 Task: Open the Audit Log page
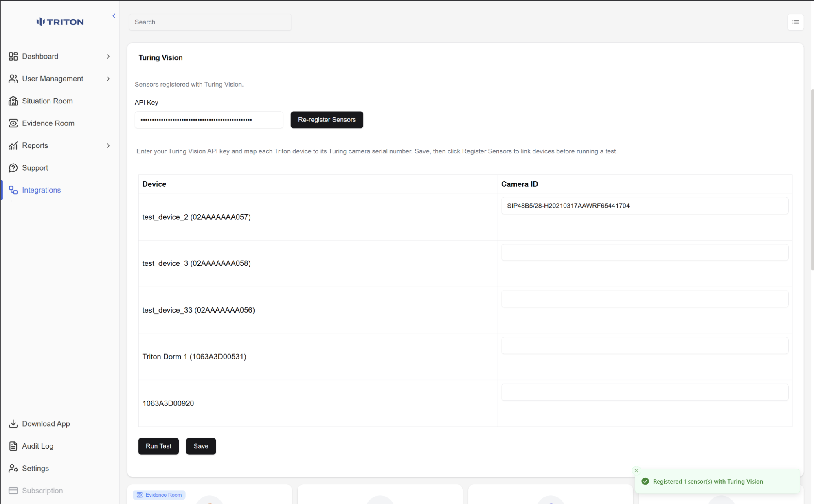[x=37, y=446]
